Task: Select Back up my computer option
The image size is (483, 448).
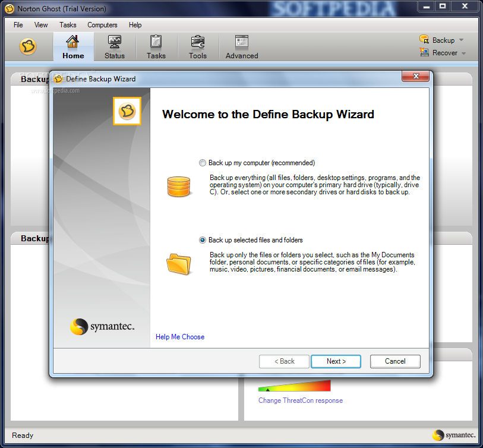Action: (x=203, y=163)
